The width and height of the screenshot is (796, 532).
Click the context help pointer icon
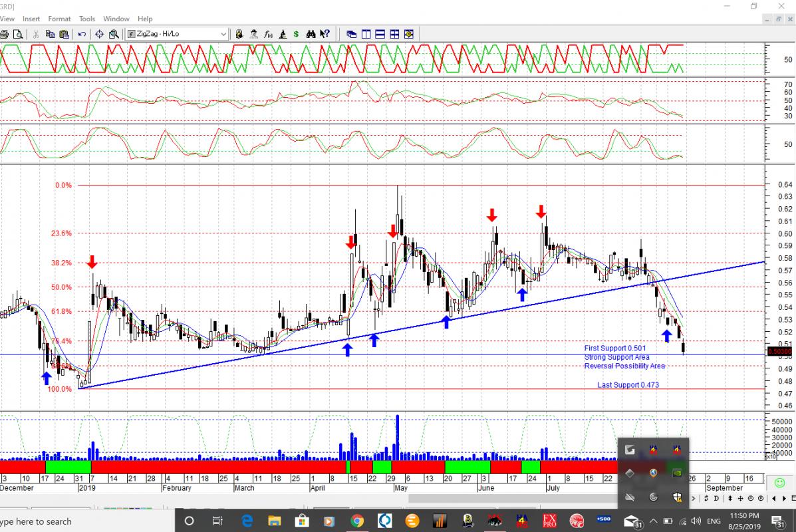(325, 34)
